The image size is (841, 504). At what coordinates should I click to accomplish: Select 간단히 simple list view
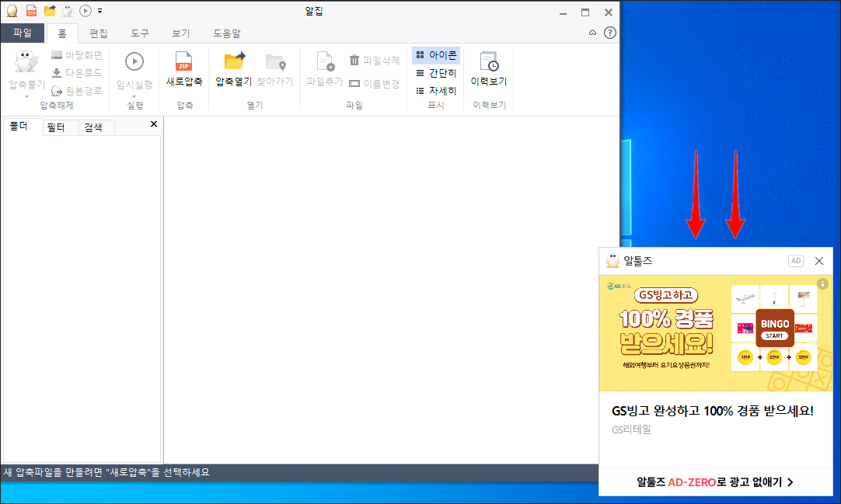pyautogui.click(x=436, y=73)
